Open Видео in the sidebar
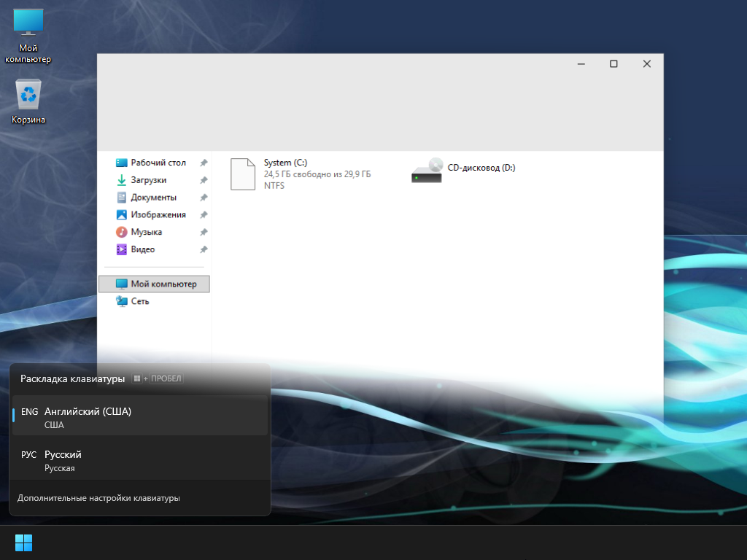The height and width of the screenshot is (560, 747). 154,249
